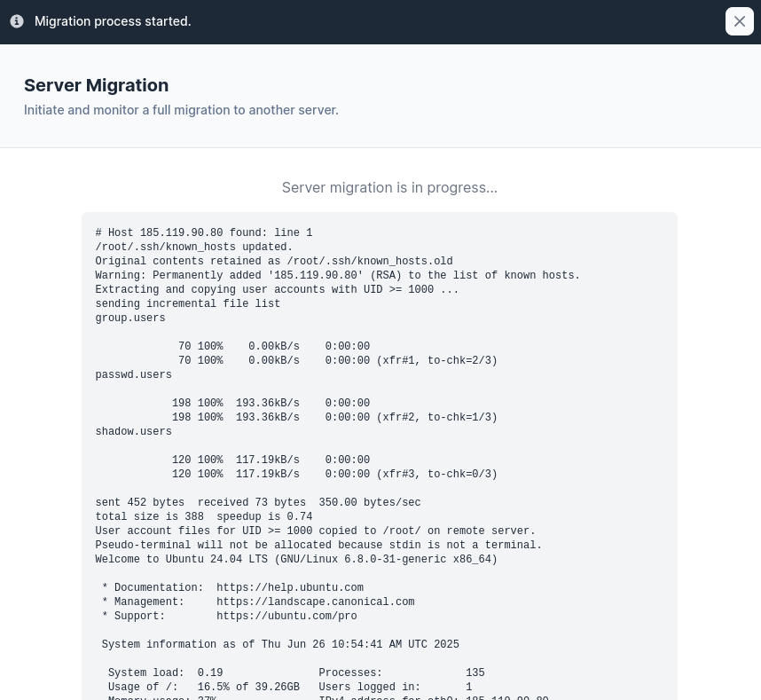The height and width of the screenshot is (700, 761).
Task: Click 'Initiate and monitor a full migration' subtitle
Action: click(x=181, y=110)
